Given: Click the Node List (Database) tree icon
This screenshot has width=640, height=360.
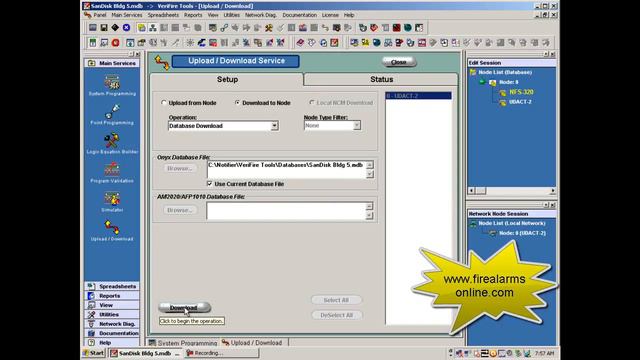Looking at the screenshot, I should click(473, 72).
